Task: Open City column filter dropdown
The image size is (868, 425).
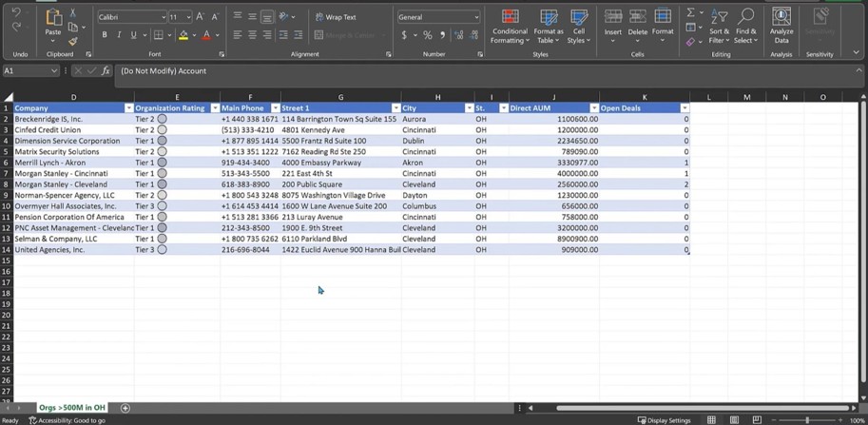Action: click(x=470, y=108)
